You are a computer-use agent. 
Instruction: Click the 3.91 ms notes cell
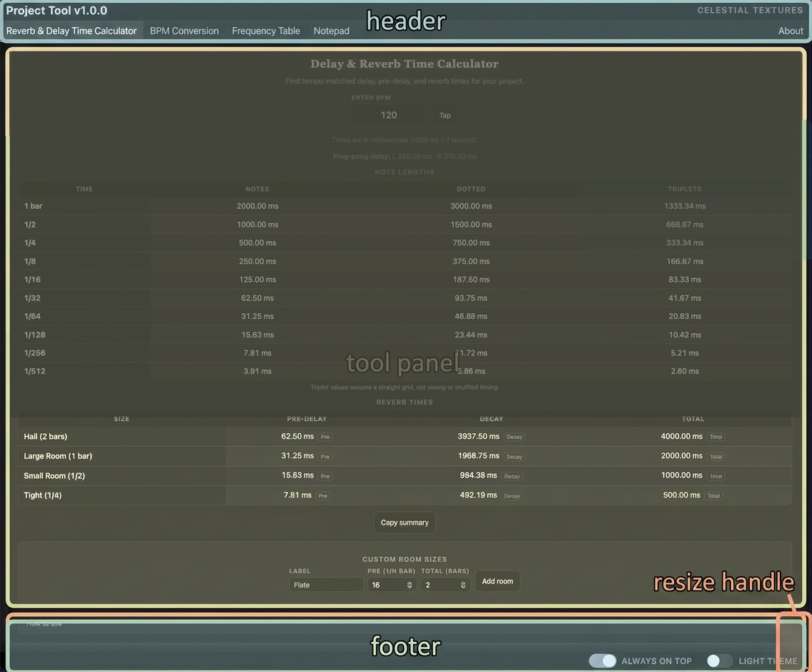[257, 371]
